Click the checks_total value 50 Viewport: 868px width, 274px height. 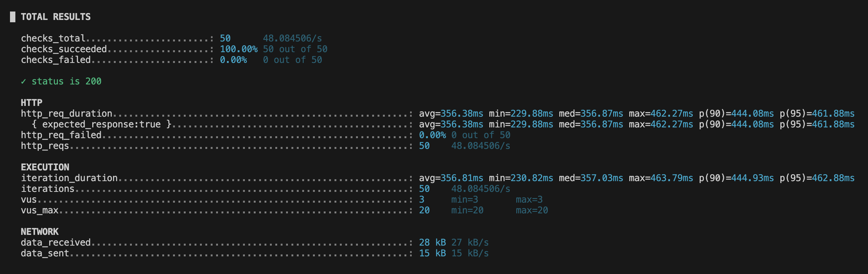coord(225,38)
